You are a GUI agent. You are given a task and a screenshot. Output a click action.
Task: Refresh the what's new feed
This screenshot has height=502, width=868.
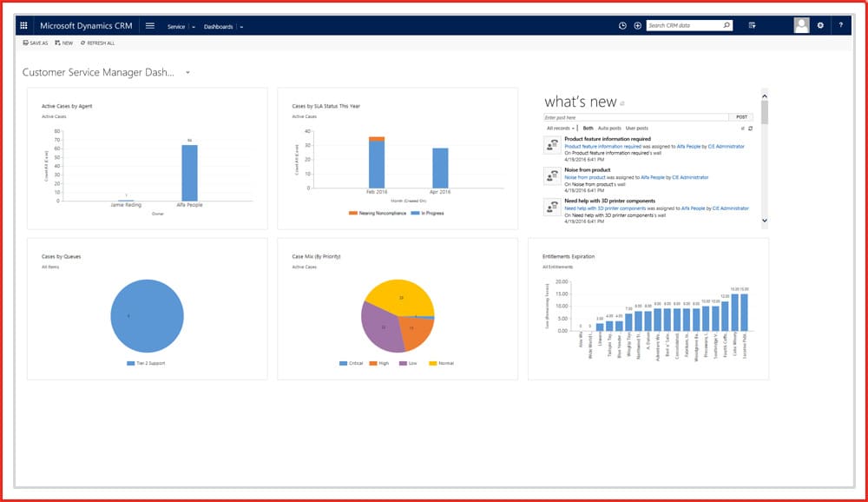click(x=751, y=129)
